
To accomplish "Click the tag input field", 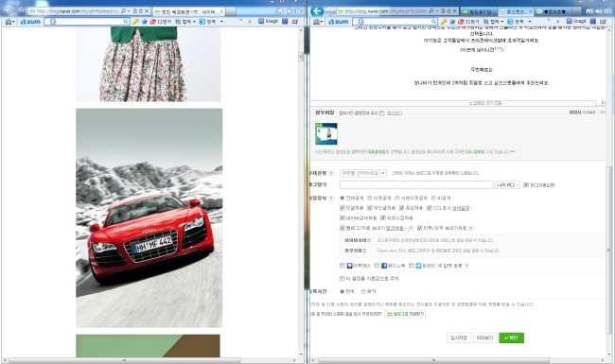I will (416, 185).
